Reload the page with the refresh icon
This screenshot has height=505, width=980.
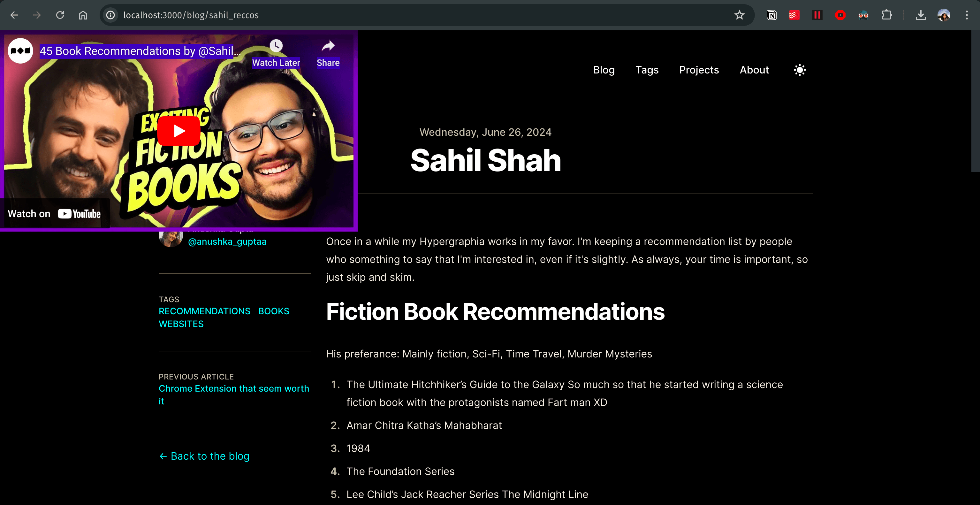[x=60, y=15]
